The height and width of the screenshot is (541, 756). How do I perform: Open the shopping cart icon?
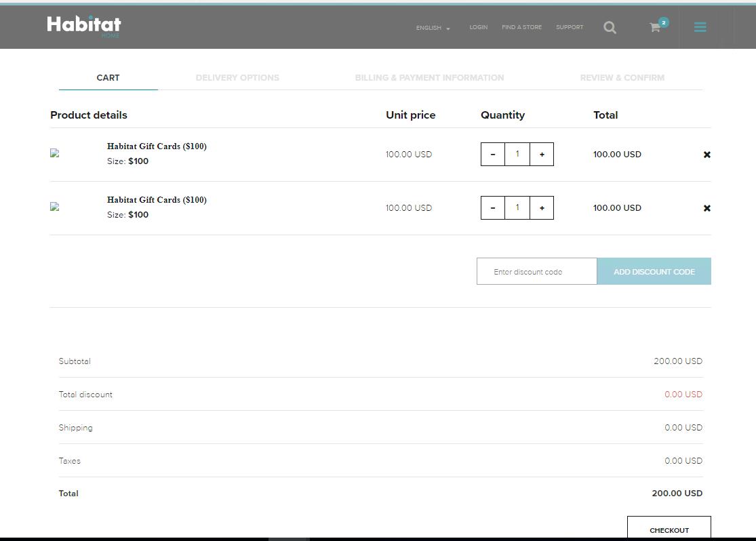tap(655, 28)
